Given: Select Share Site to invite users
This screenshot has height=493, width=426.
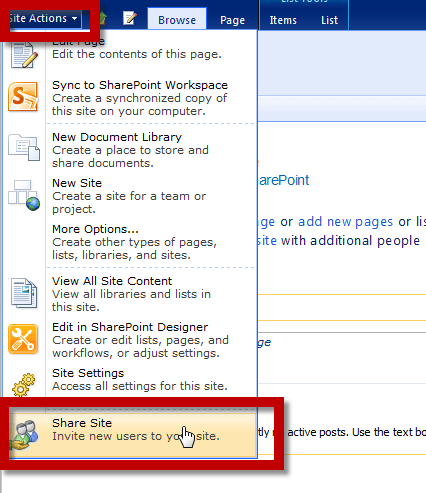Looking at the screenshot, I should point(133,435).
